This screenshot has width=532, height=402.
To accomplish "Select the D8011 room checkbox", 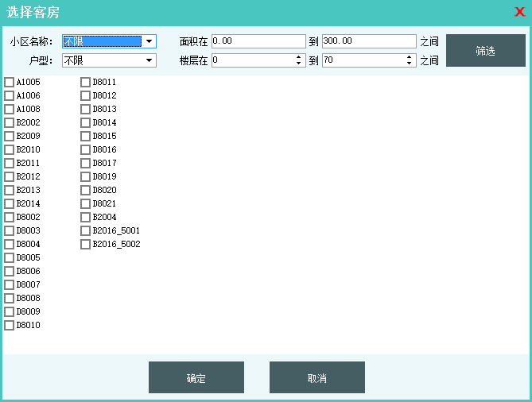I will pyautogui.click(x=86, y=83).
